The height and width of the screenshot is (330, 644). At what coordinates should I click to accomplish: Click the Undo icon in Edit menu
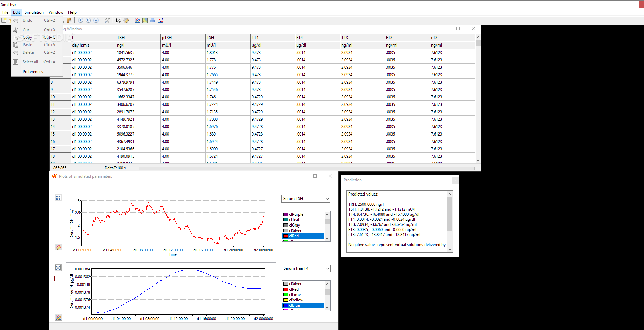[x=16, y=20]
